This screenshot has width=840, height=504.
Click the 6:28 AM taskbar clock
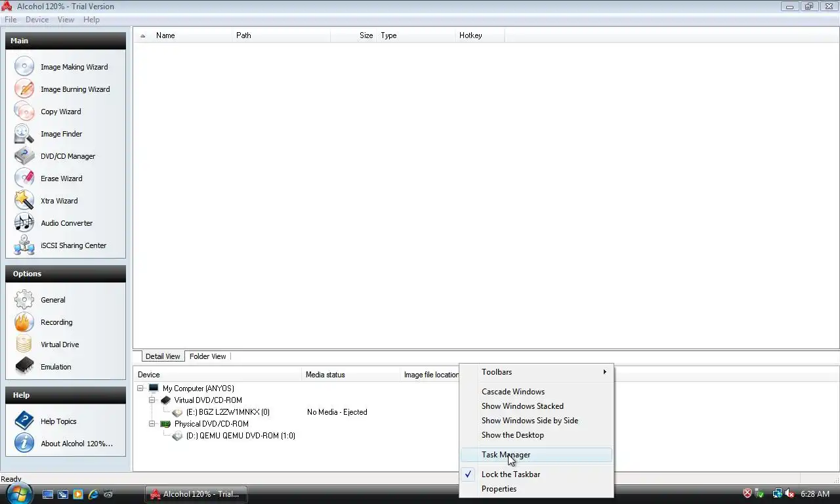pyautogui.click(x=815, y=493)
